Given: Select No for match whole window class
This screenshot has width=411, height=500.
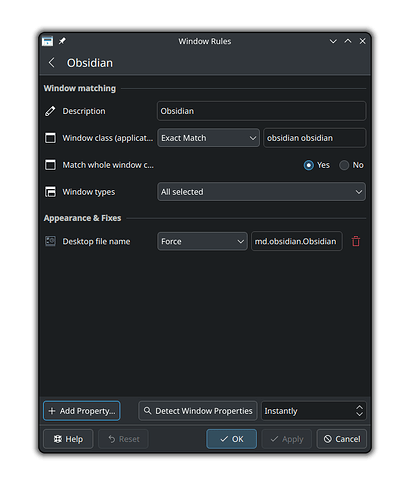Looking at the screenshot, I should pyautogui.click(x=344, y=165).
